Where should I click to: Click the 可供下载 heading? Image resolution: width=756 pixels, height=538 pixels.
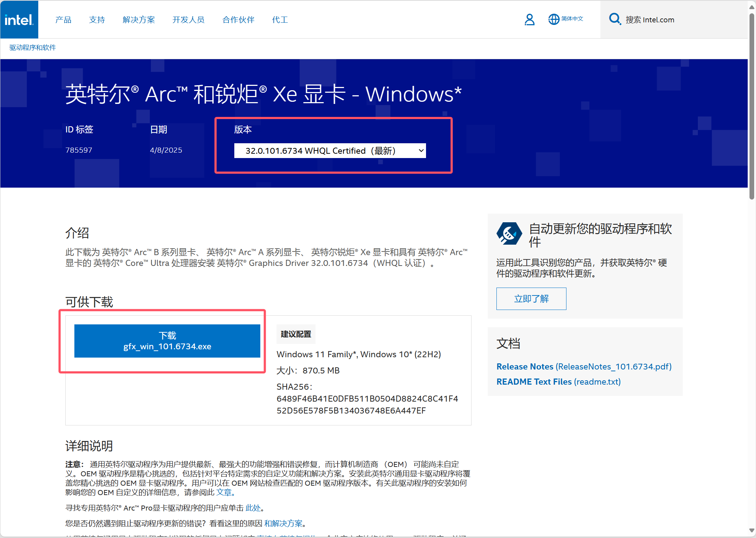[89, 302]
